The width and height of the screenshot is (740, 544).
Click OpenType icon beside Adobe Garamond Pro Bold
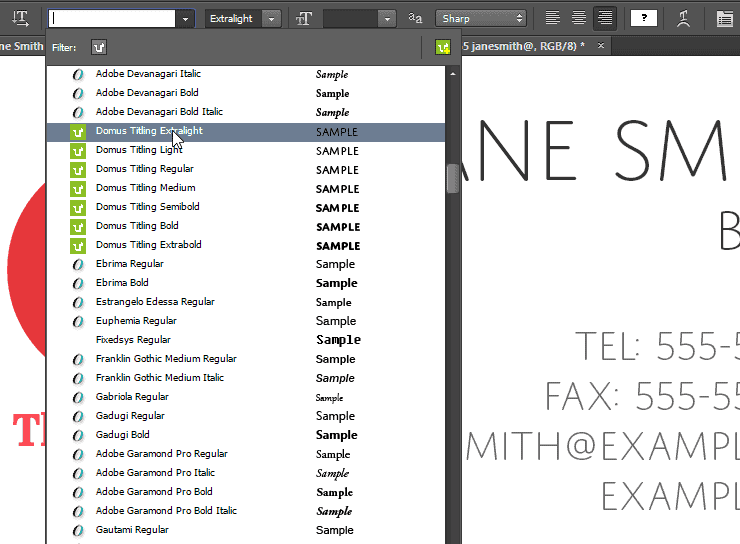pyautogui.click(x=78, y=493)
